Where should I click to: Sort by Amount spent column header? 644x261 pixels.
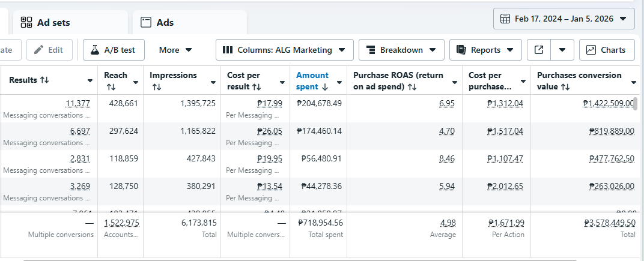click(313, 80)
